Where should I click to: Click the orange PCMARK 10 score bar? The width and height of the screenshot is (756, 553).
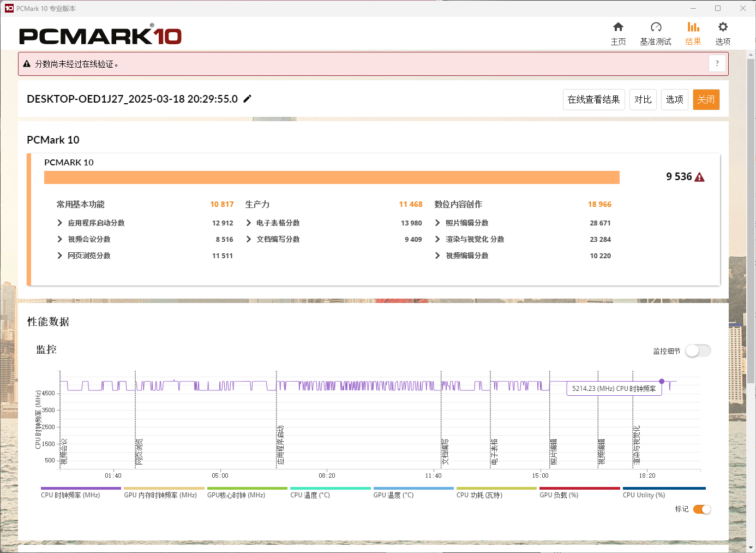332,177
